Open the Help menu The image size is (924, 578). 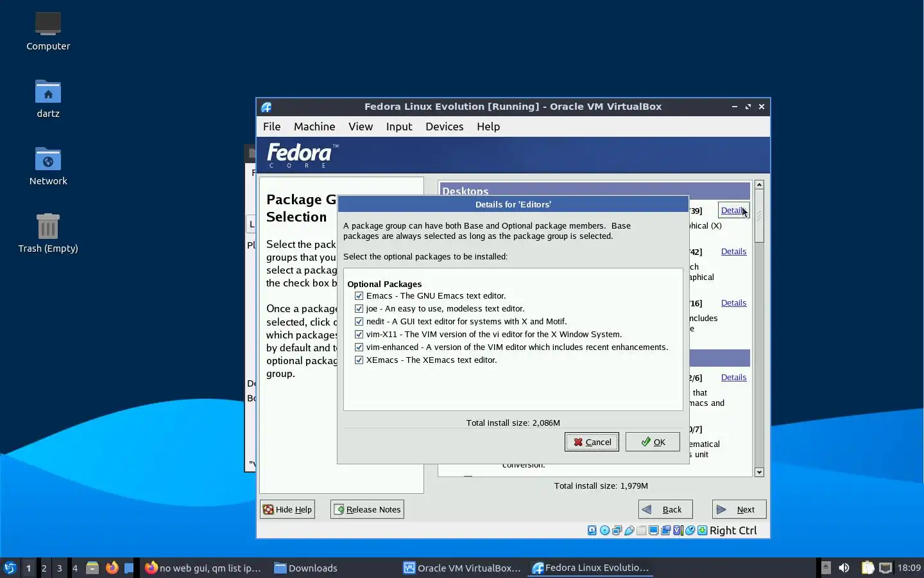488,127
